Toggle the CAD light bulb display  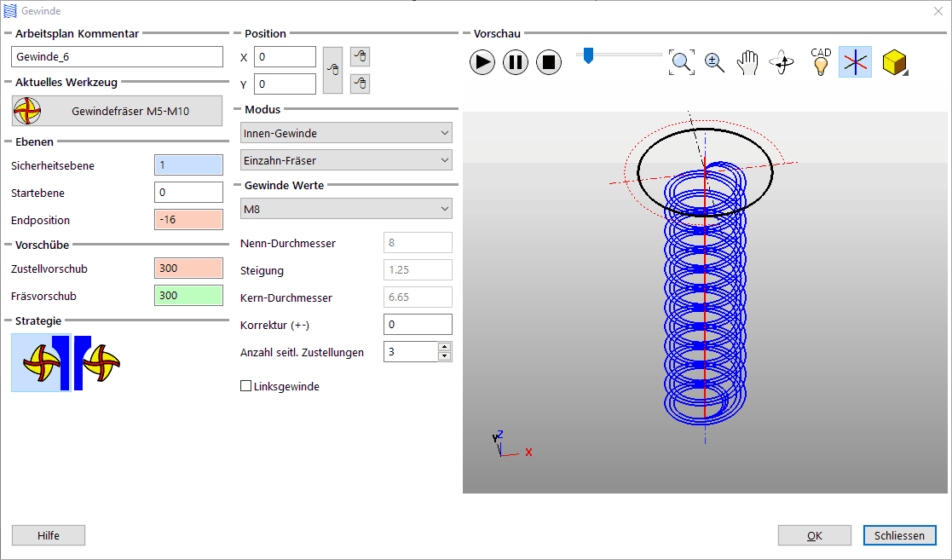click(821, 61)
